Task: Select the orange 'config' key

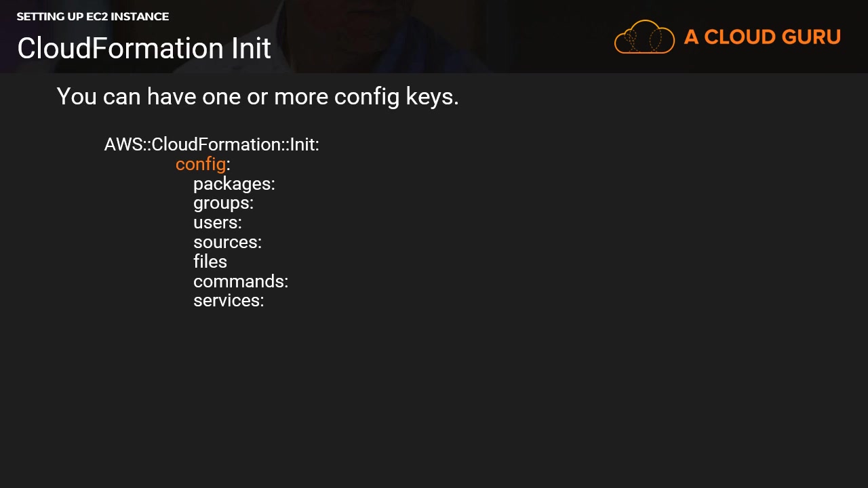Action: [x=200, y=164]
